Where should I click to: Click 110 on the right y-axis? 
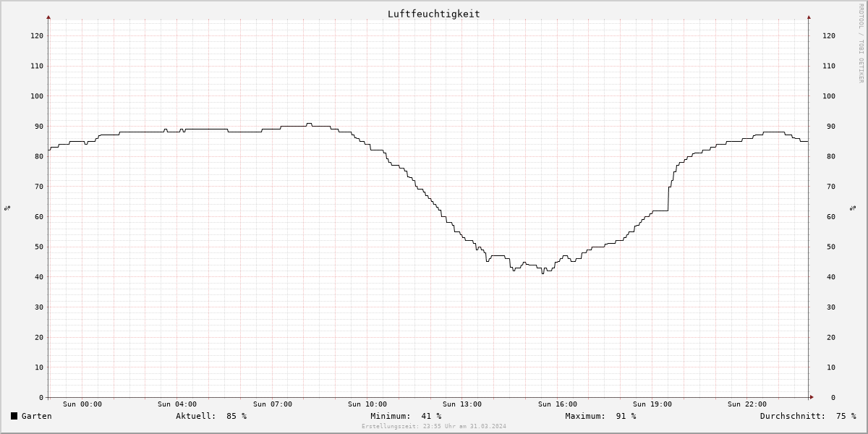(829, 66)
